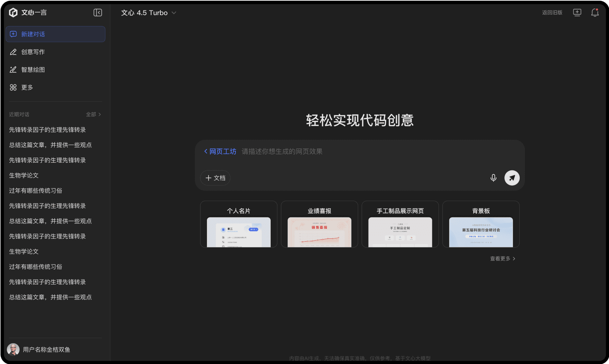Click the microphone voice input icon
Image resolution: width=609 pixels, height=364 pixels.
tap(493, 178)
